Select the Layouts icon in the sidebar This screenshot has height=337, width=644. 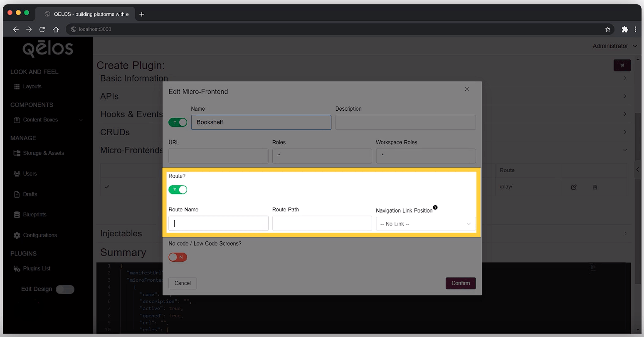click(17, 87)
